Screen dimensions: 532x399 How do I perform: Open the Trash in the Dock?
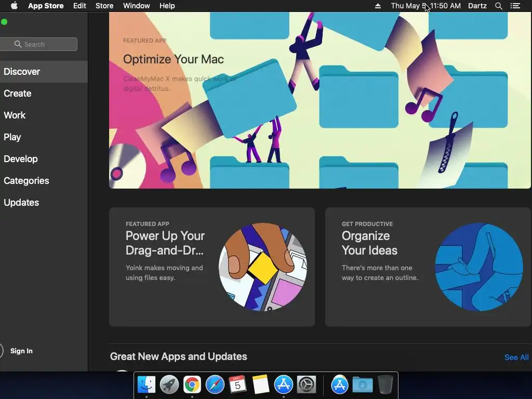(x=385, y=385)
